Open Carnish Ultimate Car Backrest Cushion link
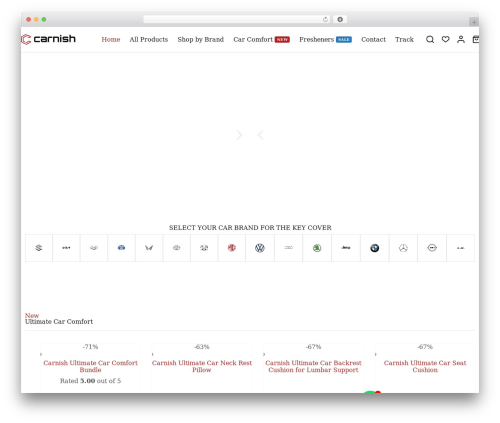Image resolution: width=500 pixels, height=423 pixels. (x=313, y=366)
